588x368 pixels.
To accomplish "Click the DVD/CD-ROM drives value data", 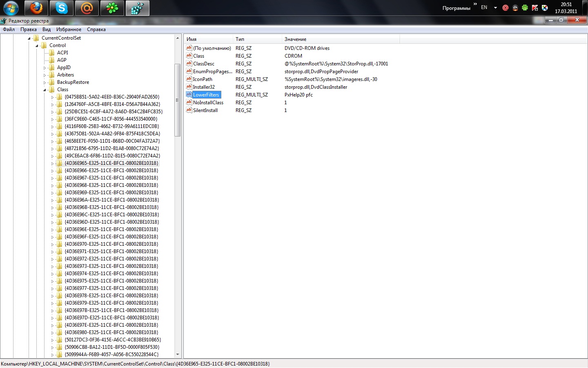I will pyautogui.click(x=307, y=48).
